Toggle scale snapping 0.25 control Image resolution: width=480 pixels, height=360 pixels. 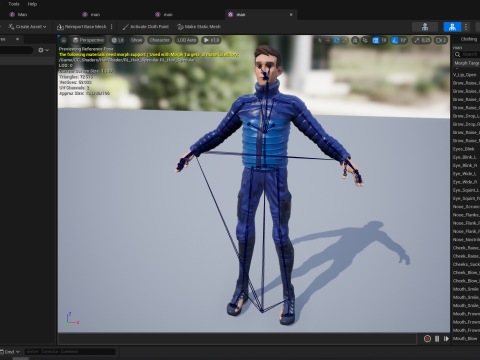422,40
